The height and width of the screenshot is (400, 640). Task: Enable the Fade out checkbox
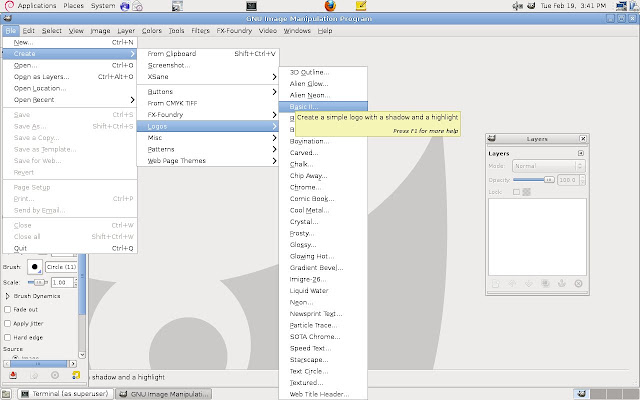(x=7, y=309)
